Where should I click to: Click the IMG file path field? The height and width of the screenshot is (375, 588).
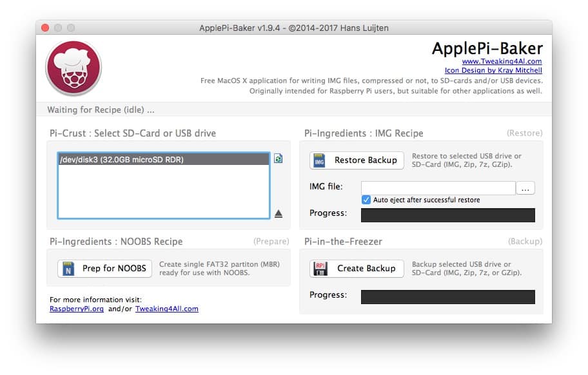(x=438, y=188)
